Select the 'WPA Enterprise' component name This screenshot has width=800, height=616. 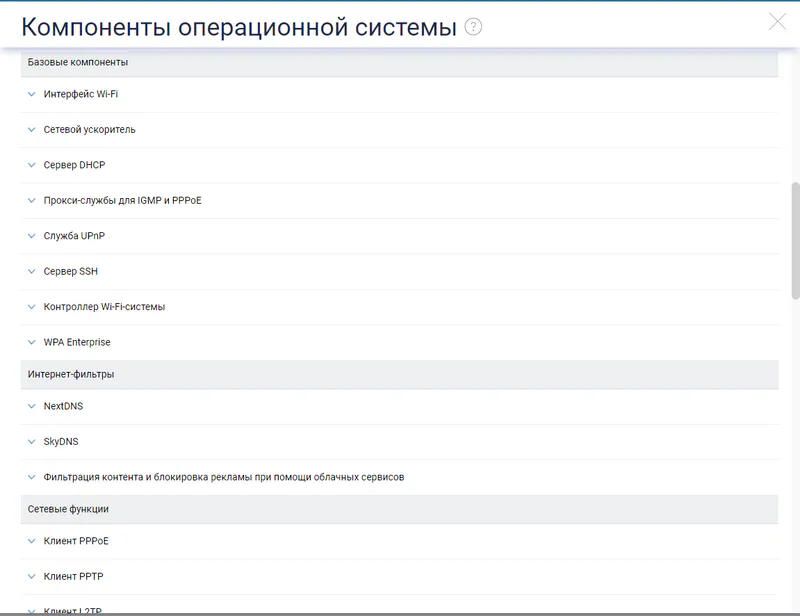77,342
